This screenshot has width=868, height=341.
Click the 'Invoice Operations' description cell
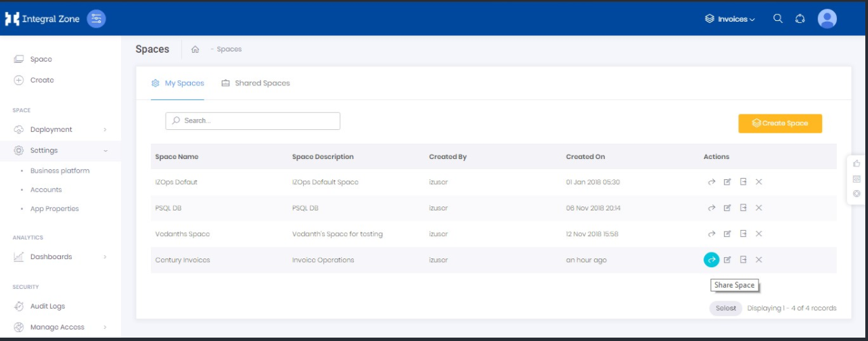(323, 260)
